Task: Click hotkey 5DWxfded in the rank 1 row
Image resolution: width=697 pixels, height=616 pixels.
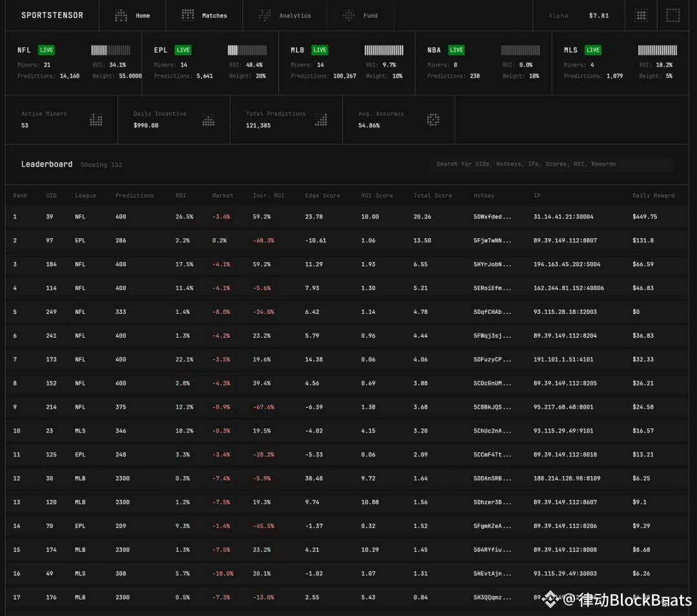Action: click(492, 217)
